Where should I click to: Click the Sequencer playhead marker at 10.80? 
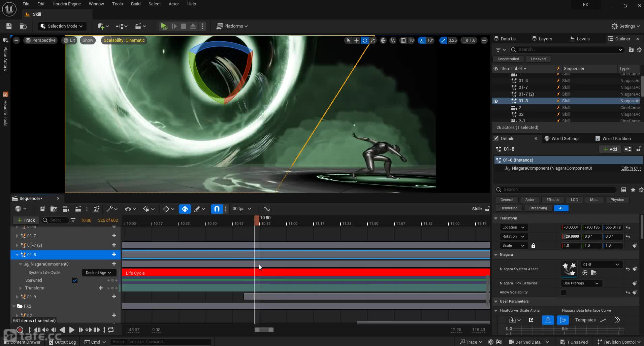click(x=257, y=220)
